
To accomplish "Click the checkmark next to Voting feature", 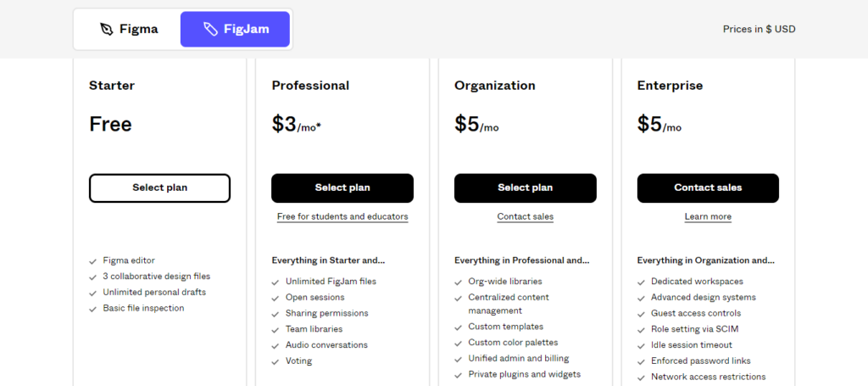I will [x=275, y=361].
